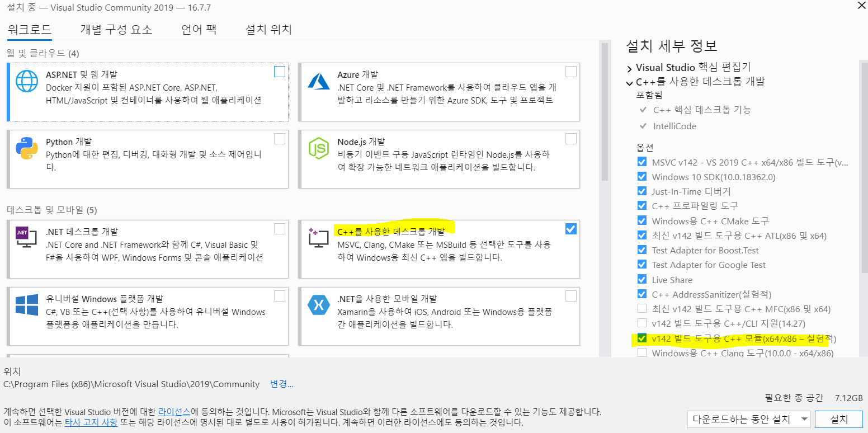The height and width of the screenshot is (433, 868).
Task: Uncheck Test Adapter for Google Test
Action: pos(642,265)
